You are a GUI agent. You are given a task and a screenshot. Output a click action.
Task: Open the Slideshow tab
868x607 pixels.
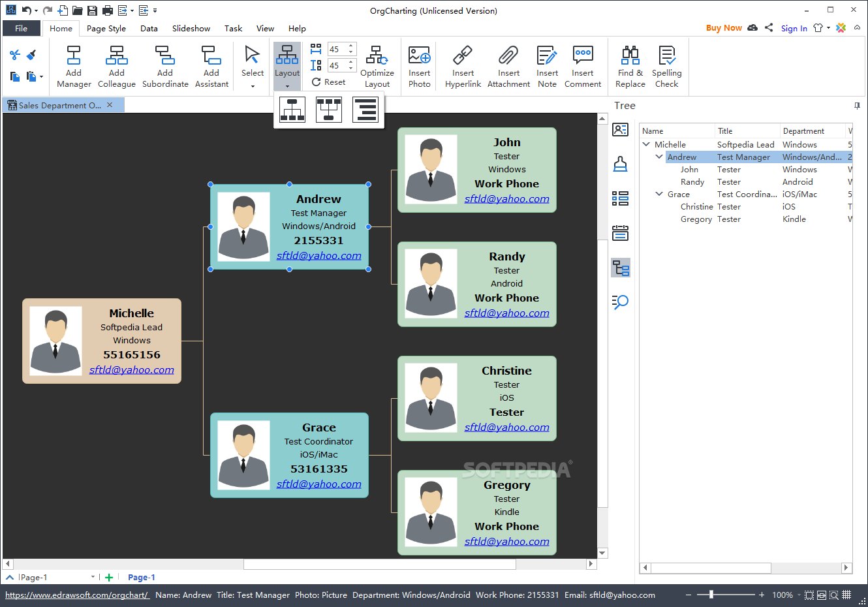tap(191, 28)
